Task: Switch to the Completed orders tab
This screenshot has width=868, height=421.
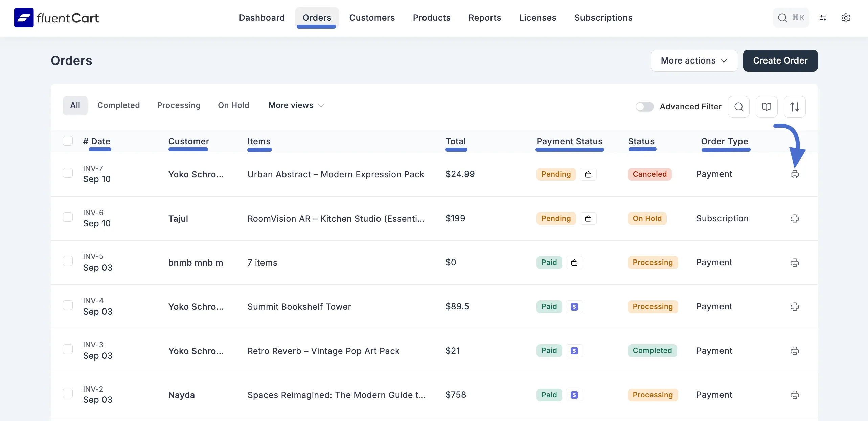Action: point(118,105)
